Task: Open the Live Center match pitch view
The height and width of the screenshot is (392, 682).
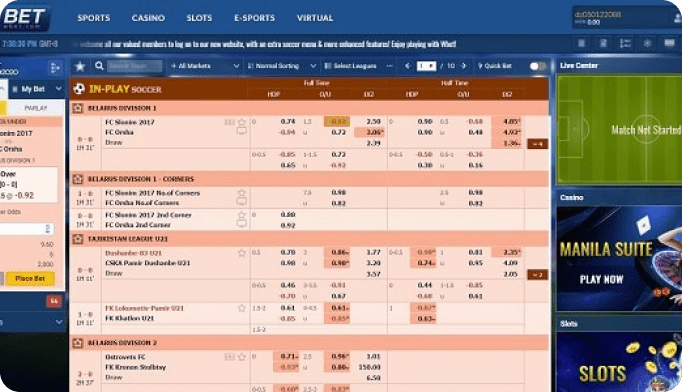Action: coord(619,130)
